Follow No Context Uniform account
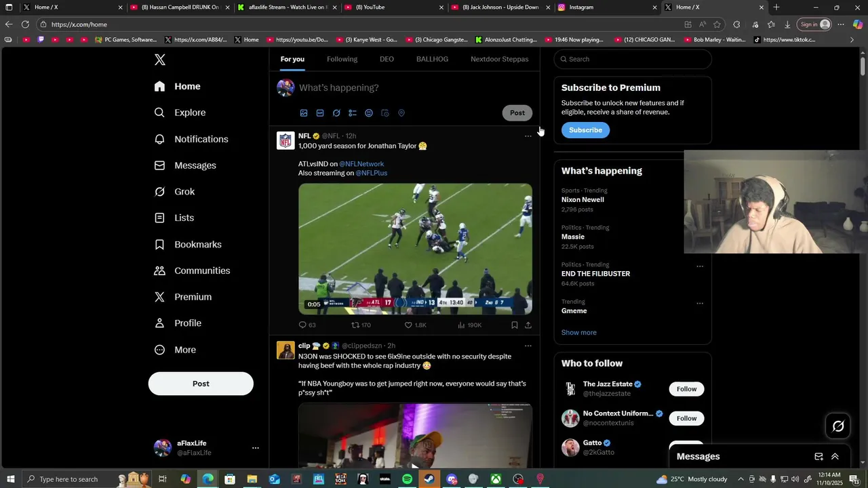This screenshot has height=488, width=868. (686, 418)
